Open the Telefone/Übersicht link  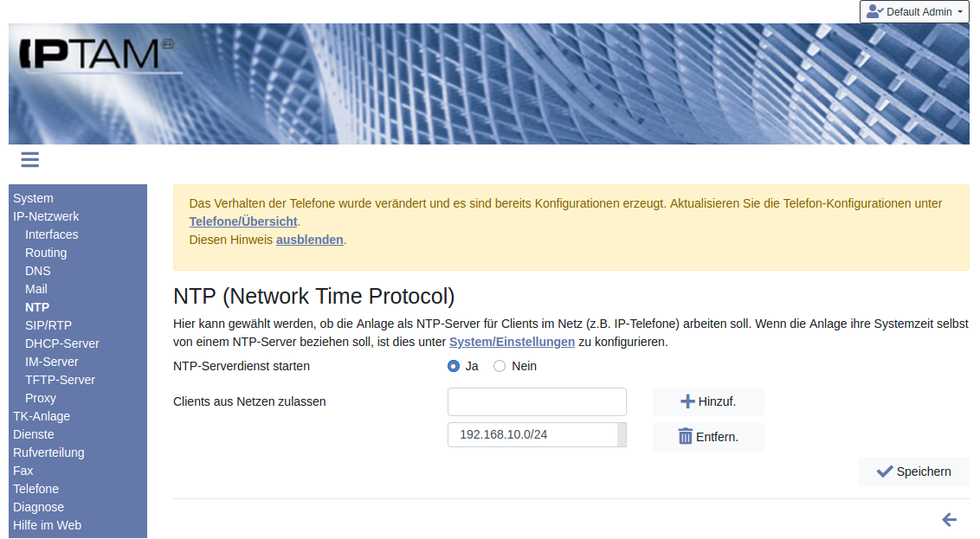click(243, 221)
